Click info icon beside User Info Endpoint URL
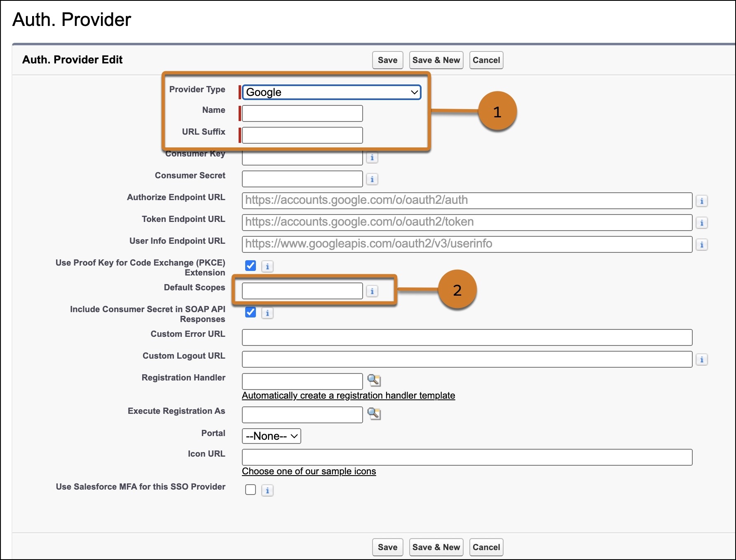 tap(701, 245)
